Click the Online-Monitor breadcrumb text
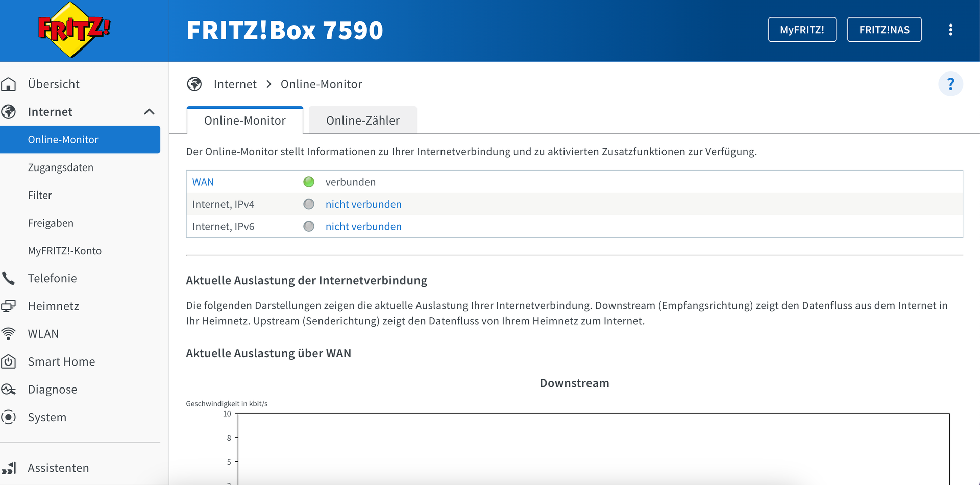Screen dimensions: 980x485 (322, 84)
